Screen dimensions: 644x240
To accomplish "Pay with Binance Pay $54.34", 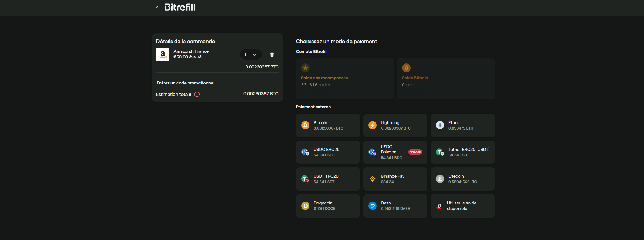I will click(x=395, y=179).
